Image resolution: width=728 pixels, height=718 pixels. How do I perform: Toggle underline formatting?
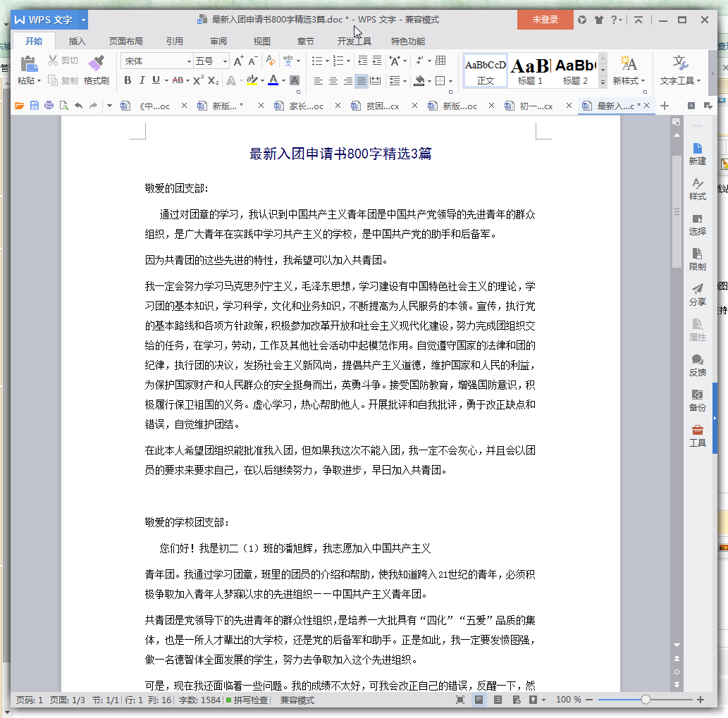[156, 80]
